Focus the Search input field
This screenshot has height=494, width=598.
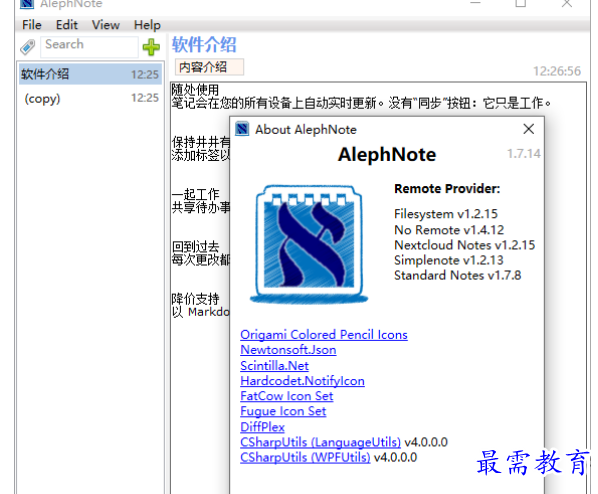coord(89,47)
